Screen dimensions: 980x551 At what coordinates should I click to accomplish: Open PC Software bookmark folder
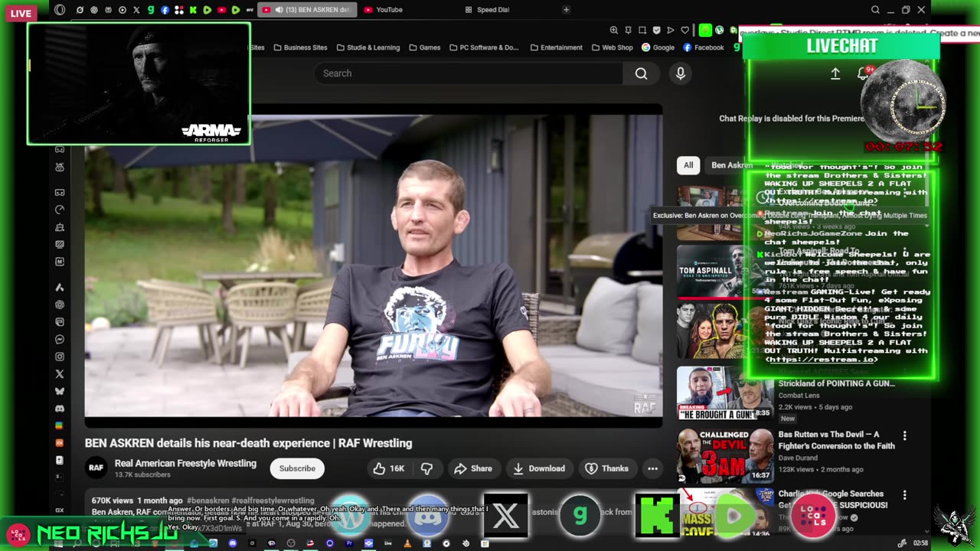[x=484, y=47]
